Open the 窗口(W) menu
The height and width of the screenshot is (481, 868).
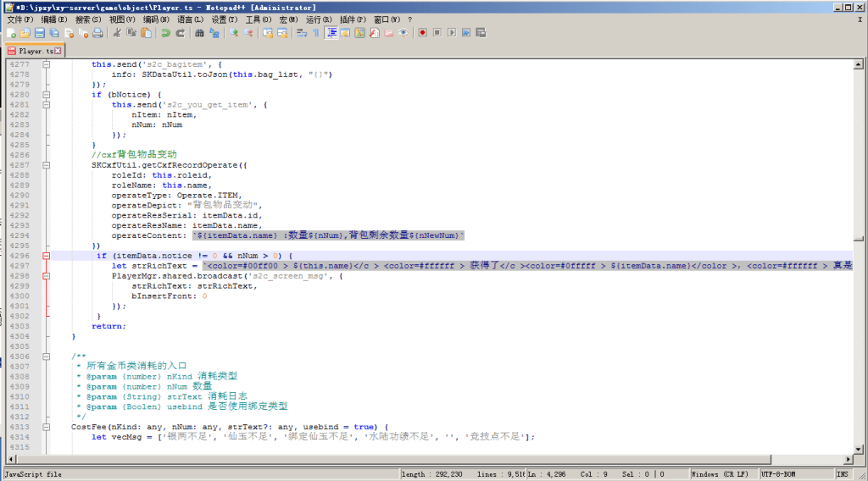(387, 19)
